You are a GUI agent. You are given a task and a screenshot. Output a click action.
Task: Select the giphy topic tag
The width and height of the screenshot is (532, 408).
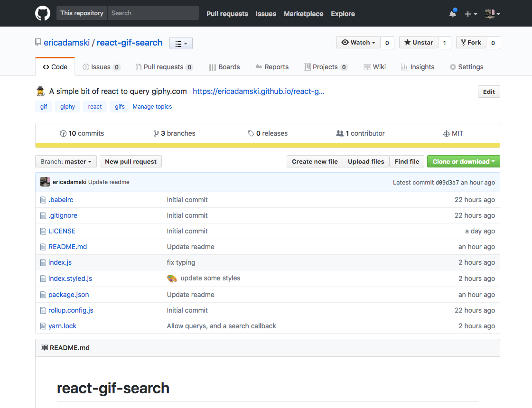pyautogui.click(x=67, y=106)
